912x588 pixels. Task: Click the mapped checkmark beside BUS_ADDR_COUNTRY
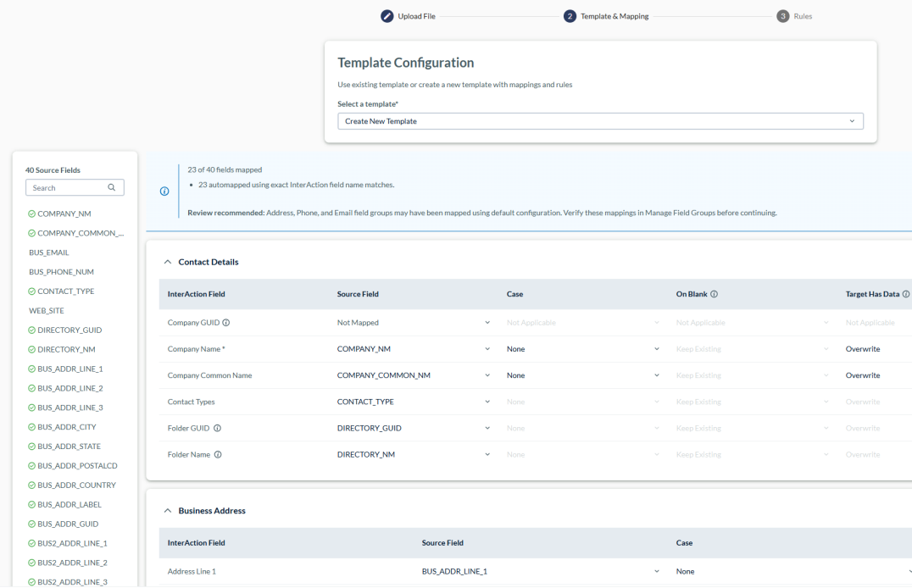[31, 485]
